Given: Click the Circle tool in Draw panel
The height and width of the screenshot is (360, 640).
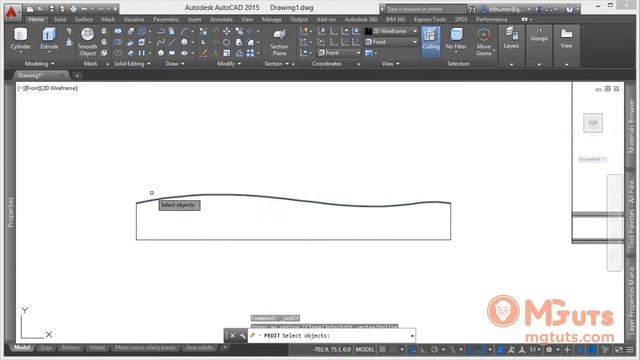Looking at the screenshot, I should click(x=184, y=42).
